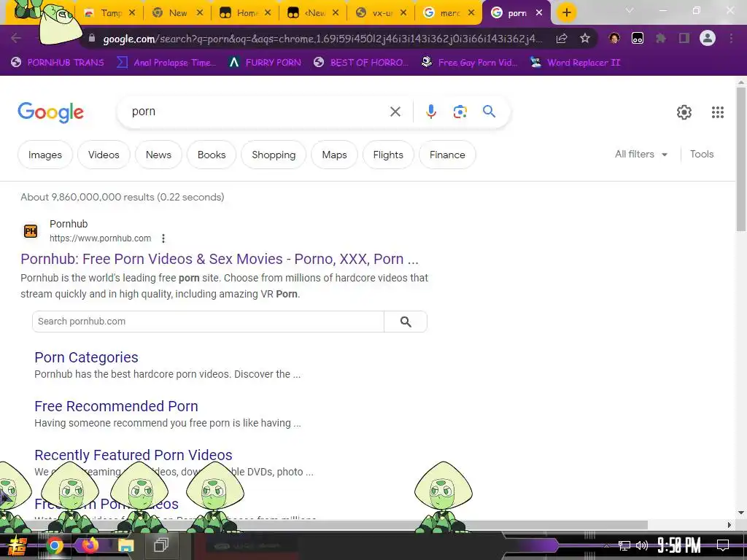Open the Windows Start button
The height and width of the screenshot is (560, 747).
[18, 545]
